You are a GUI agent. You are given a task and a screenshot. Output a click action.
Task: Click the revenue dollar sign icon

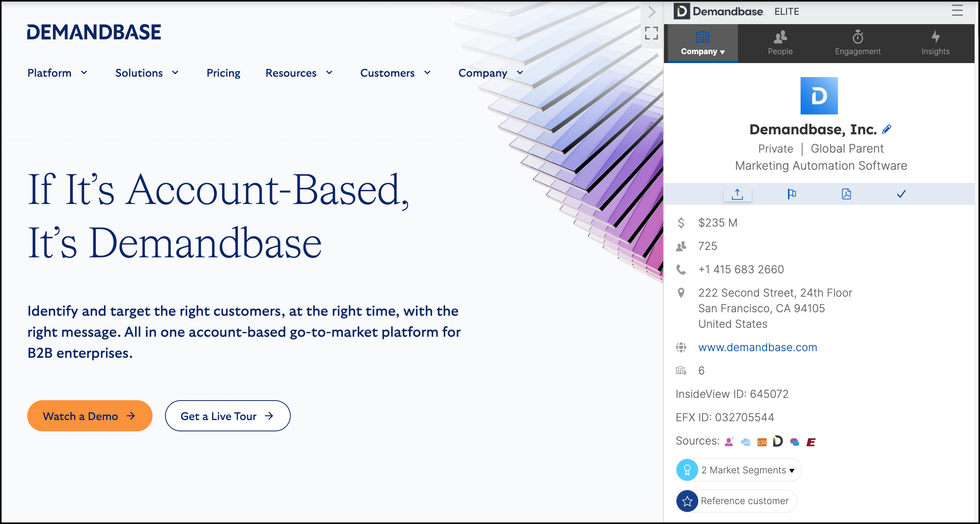(x=681, y=223)
